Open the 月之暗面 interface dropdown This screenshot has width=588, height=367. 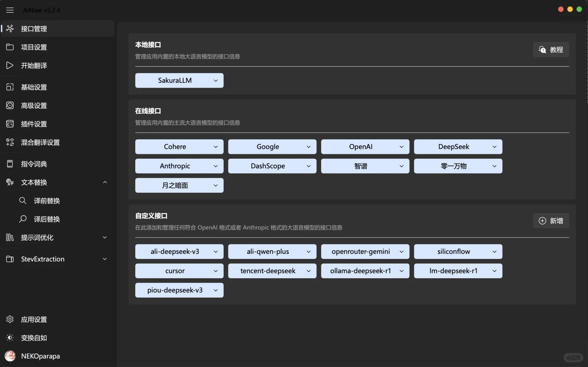(179, 186)
